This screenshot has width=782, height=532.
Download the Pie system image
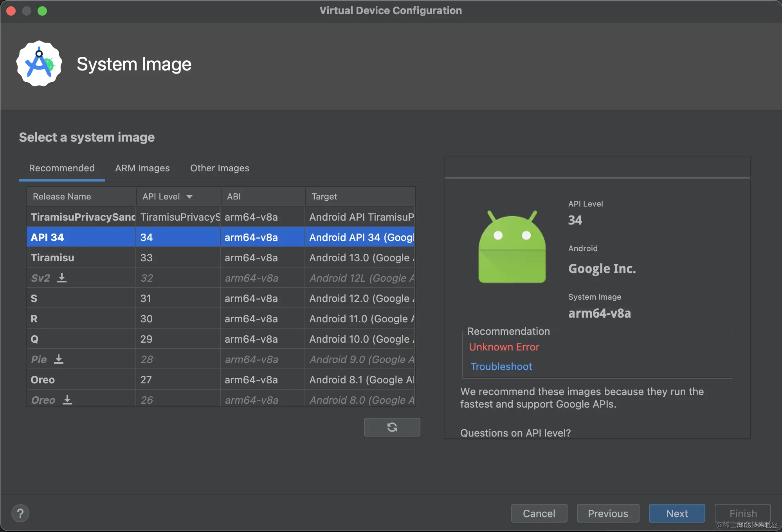tap(59, 359)
